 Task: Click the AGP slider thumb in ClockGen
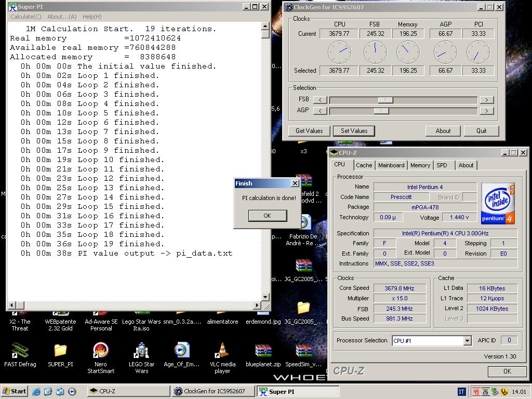point(381,111)
